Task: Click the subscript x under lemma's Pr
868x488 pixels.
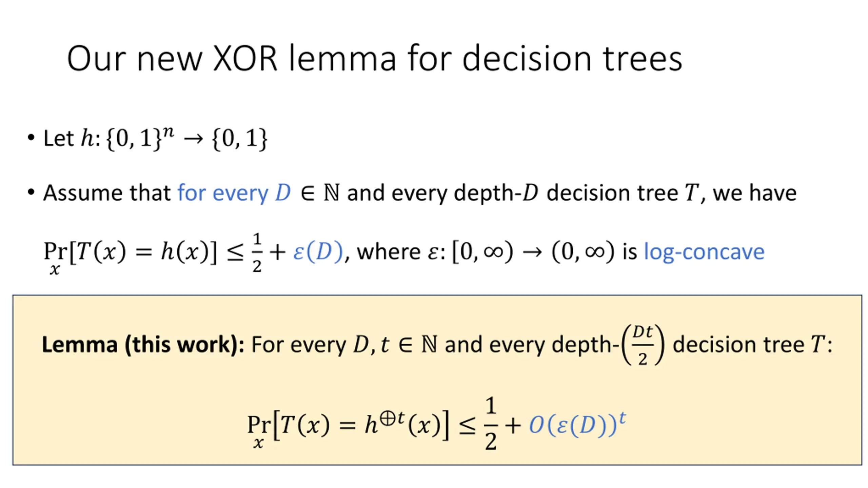Action: (x=258, y=443)
